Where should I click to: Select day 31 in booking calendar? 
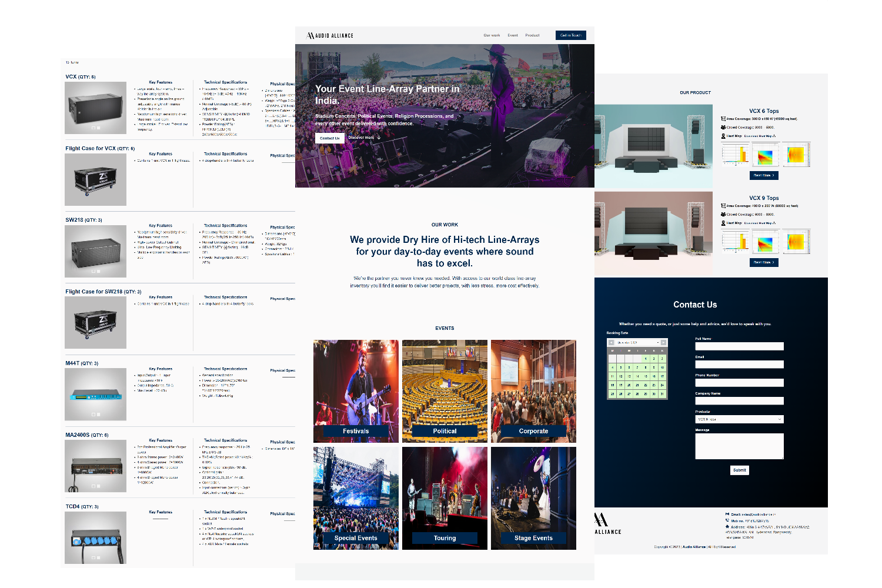tap(662, 394)
